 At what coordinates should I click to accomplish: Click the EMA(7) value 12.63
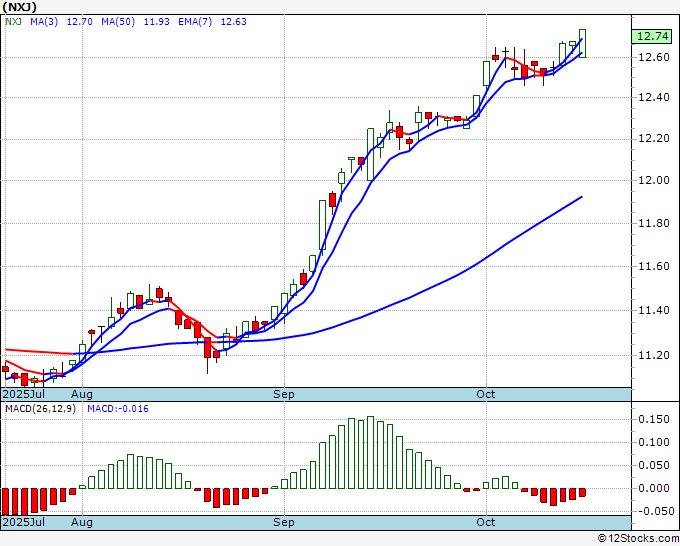[x=233, y=21]
